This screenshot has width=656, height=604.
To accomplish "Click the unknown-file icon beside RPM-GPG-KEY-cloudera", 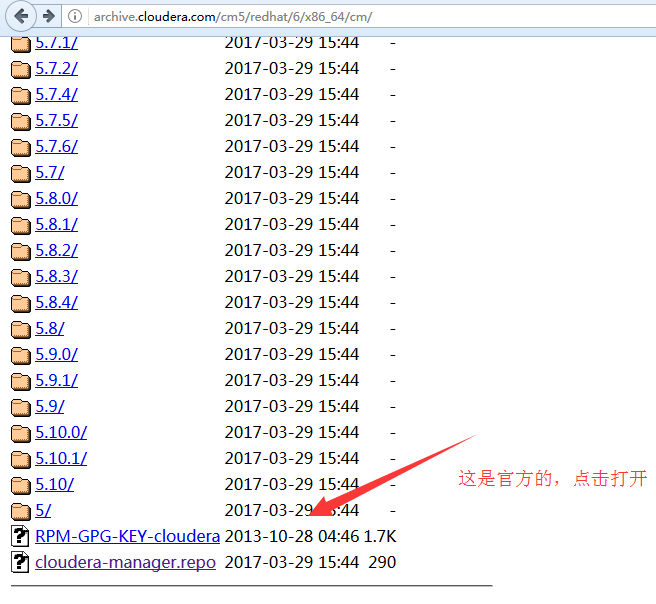I will pyautogui.click(x=20, y=536).
